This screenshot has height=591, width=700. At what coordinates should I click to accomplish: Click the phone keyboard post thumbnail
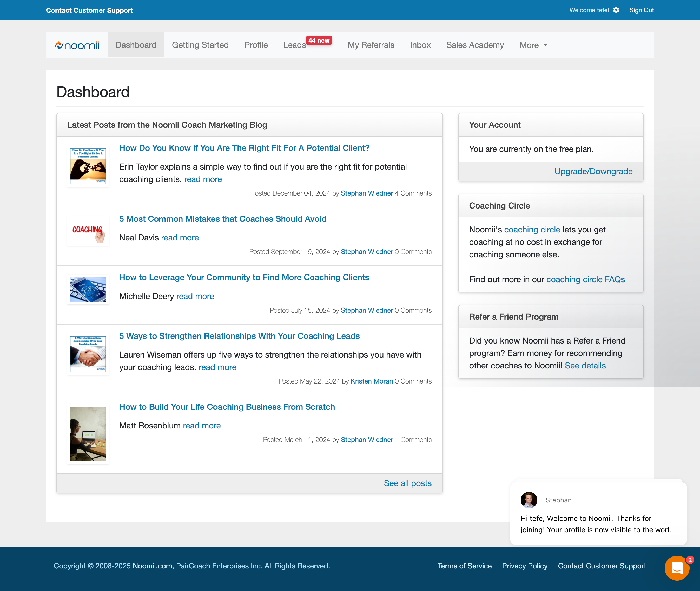88,290
